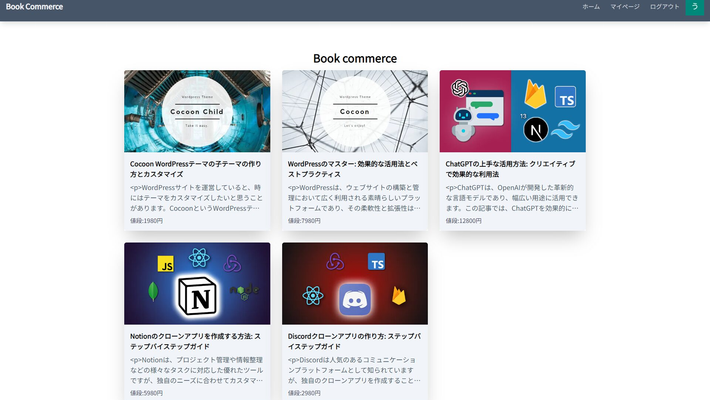Image resolution: width=710 pixels, height=400 pixels.
Task: Click the Discord logo icon
Action: click(355, 299)
